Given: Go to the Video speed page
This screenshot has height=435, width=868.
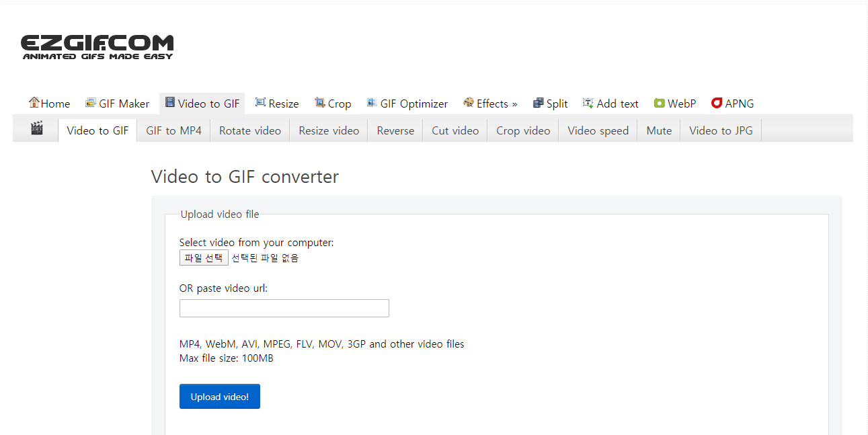Looking at the screenshot, I should (x=597, y=130).
